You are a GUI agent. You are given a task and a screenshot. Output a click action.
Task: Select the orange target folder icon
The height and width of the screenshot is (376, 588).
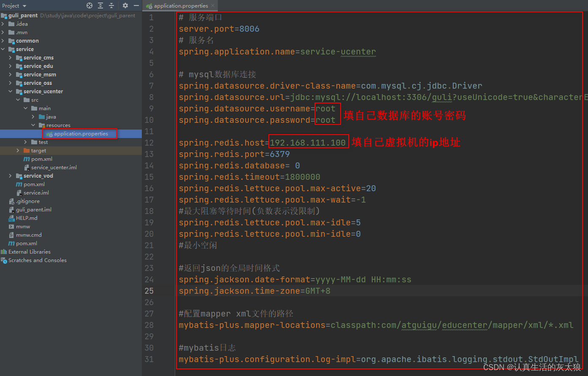coord(27,151)
